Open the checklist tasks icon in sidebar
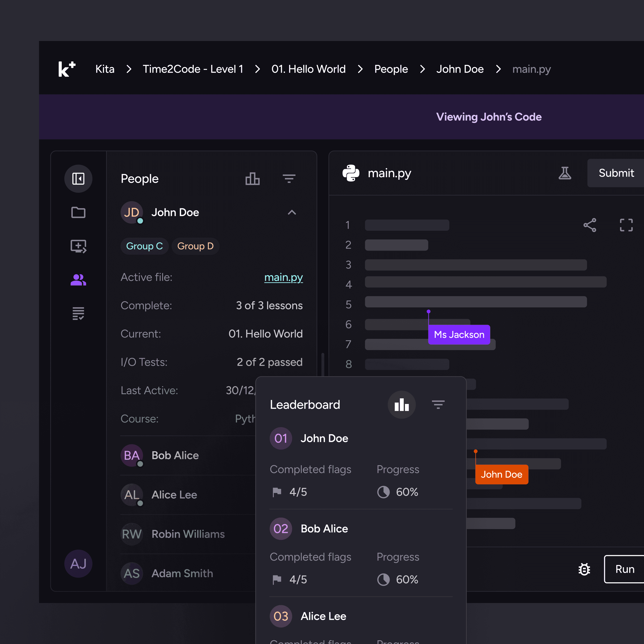Screen dimensions: 644x644 coord(78,313)
